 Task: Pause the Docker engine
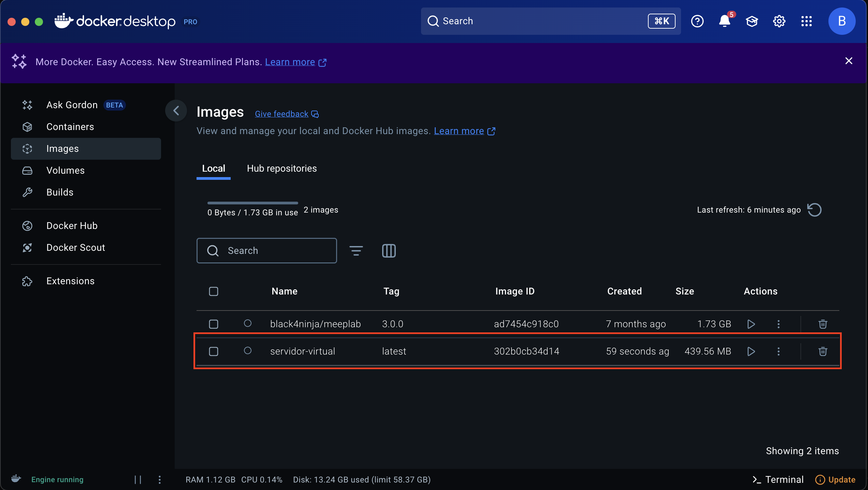138,479
